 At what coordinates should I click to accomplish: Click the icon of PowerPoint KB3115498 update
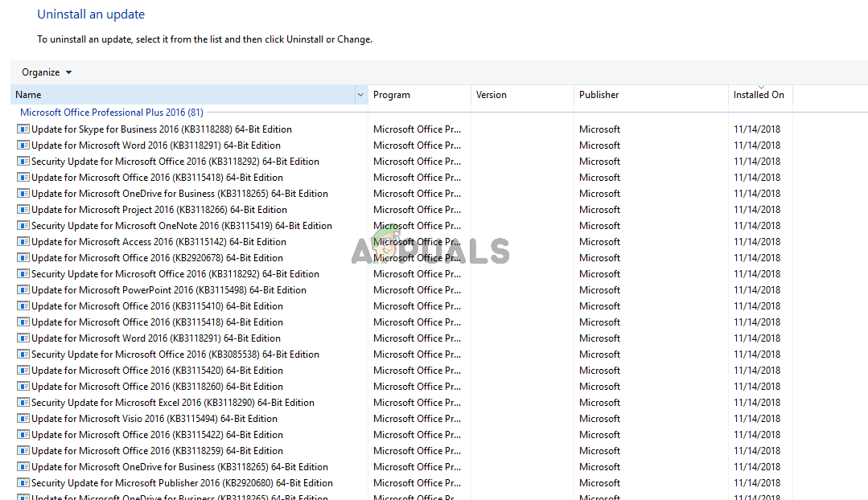(23, 290)
